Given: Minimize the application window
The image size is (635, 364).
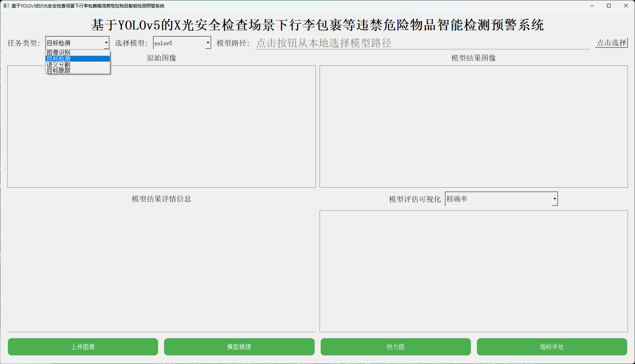Looking at the screenshot, I should pos(592,6).
